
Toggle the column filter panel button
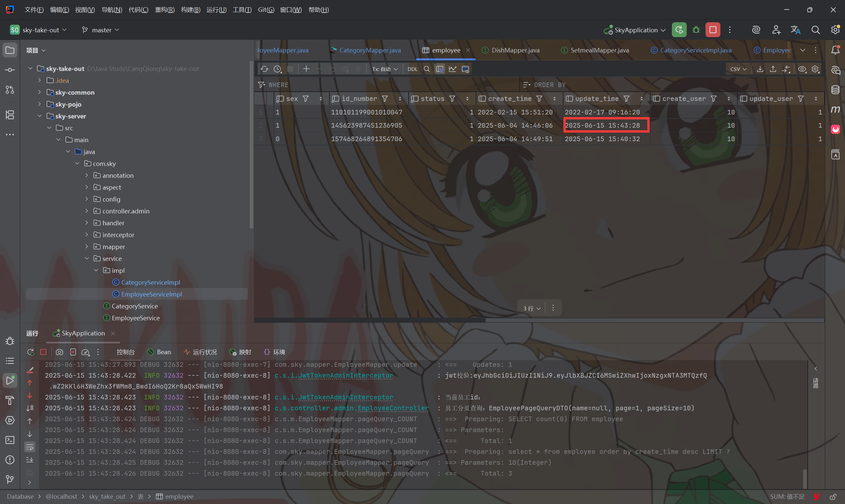point(439,69)
